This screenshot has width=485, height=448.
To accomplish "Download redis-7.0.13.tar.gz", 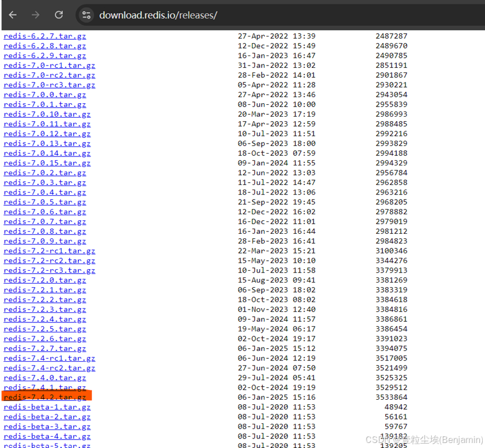I will pyautogui.click(x=47, y=144).
